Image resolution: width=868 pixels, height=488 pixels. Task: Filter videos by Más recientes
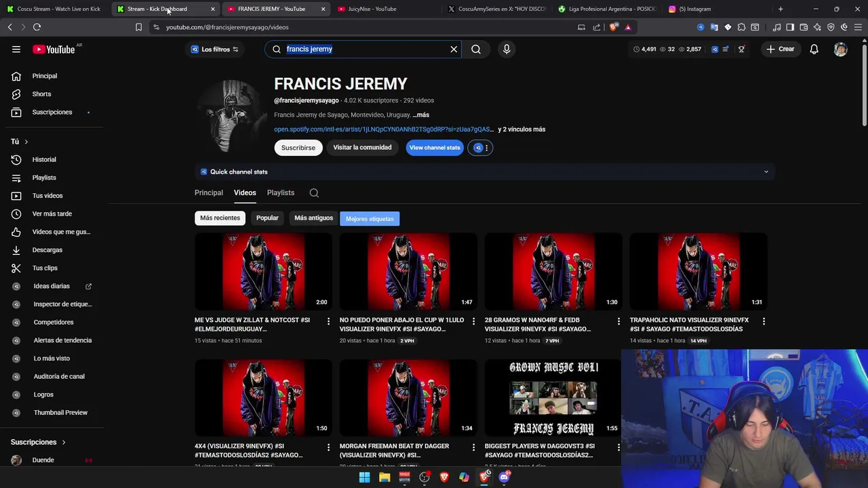point(220,218)
